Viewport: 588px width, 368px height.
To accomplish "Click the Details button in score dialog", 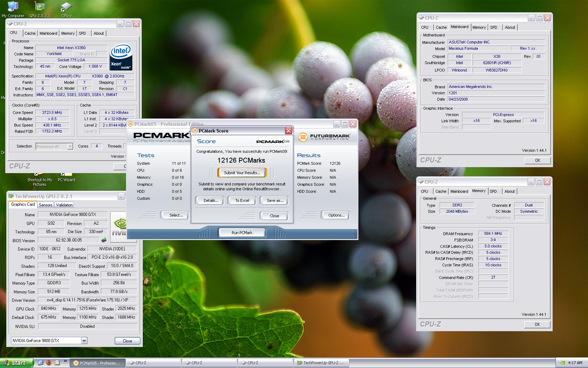I will pos(211,200).
